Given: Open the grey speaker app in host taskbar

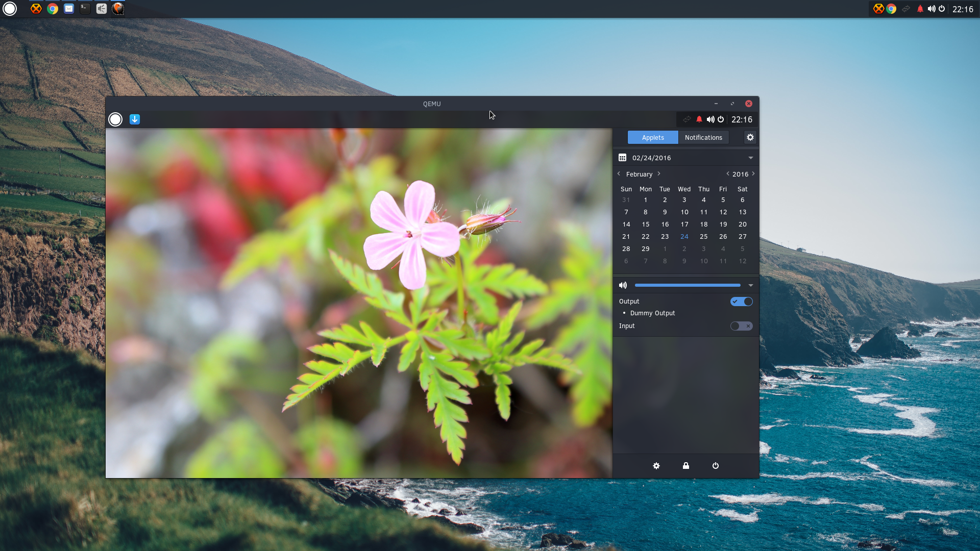Looking at the screenshot, I should point(102,9).
